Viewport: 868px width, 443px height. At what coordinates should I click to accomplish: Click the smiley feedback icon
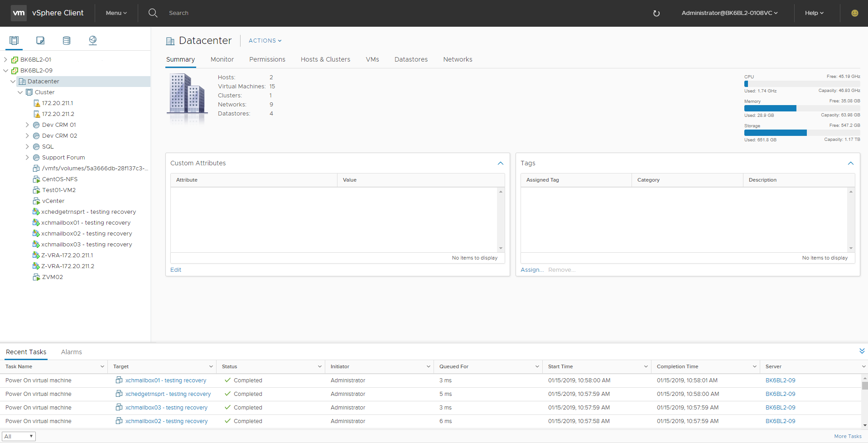854,13
